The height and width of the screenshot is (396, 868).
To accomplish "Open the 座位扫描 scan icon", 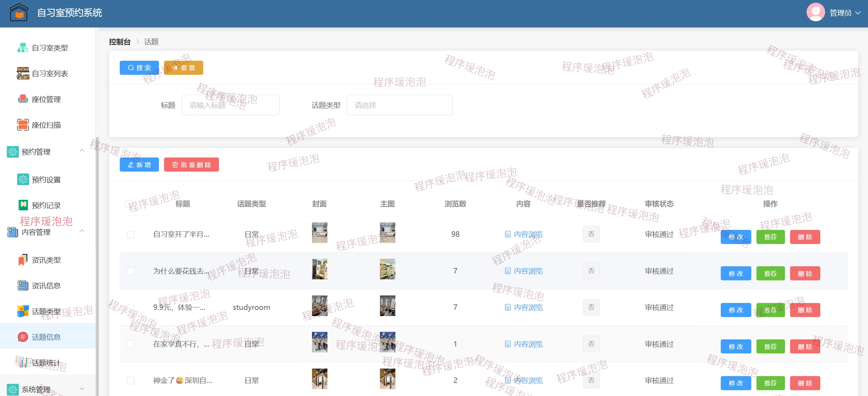I will coord(23,125).
